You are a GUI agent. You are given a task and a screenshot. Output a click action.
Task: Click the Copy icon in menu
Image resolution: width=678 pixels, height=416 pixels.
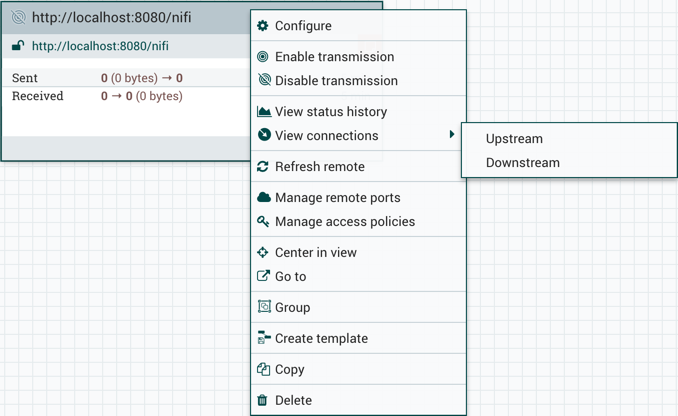coord(263,369)
